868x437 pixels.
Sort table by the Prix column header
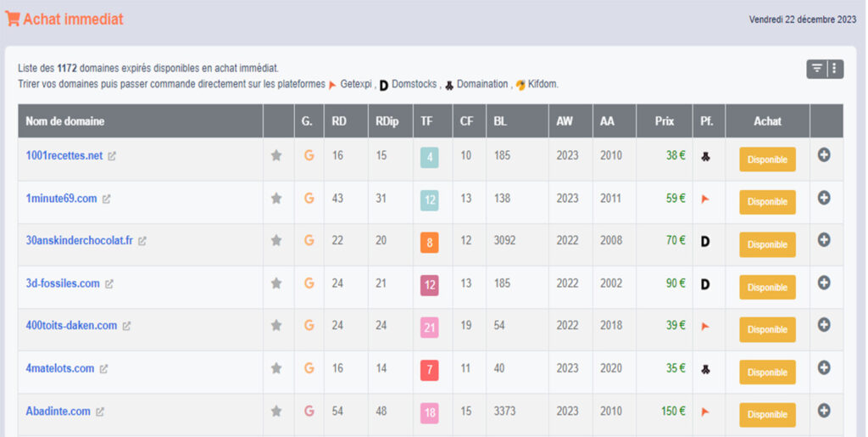[664, 121]
